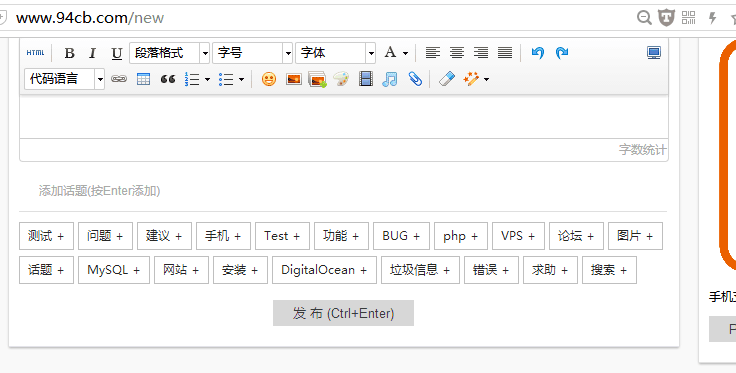Add the DigitalOcean topic tag

click(324, 270)
